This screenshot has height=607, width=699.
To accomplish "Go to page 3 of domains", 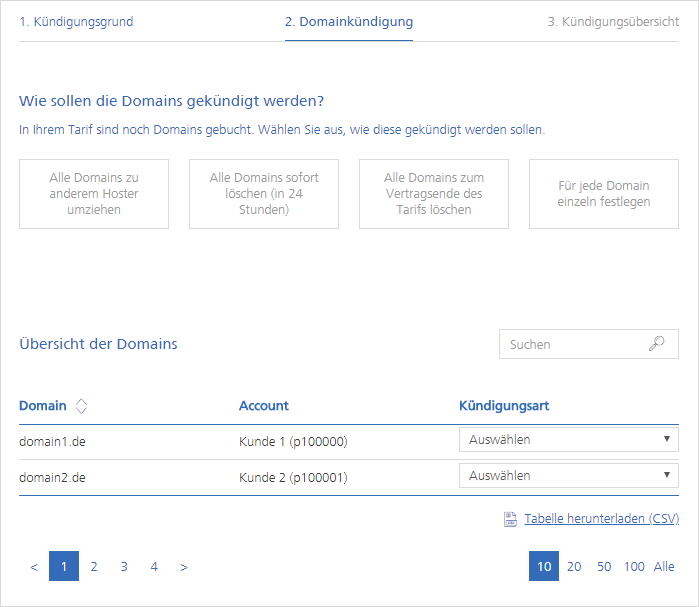I will tap(124, 566).
